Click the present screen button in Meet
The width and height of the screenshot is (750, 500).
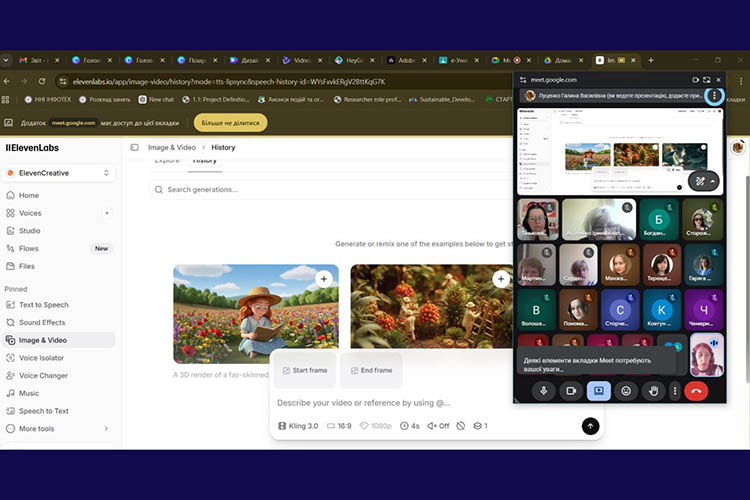coord(599,391)
